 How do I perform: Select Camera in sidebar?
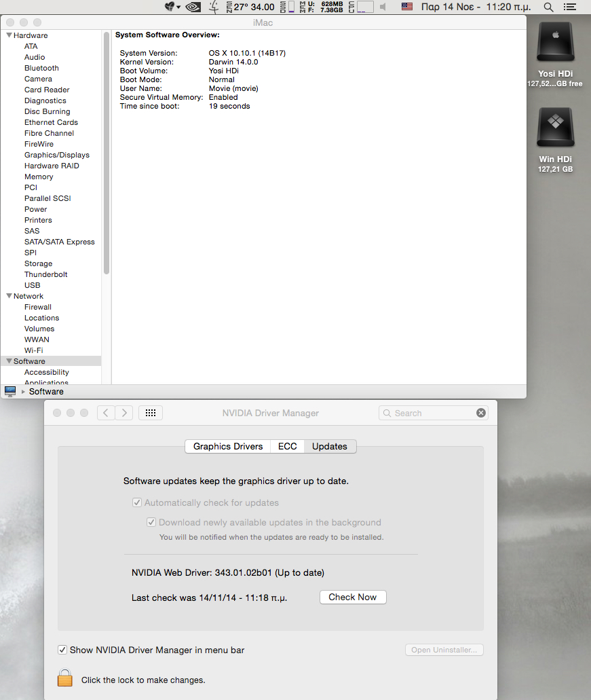click(38, 79)
